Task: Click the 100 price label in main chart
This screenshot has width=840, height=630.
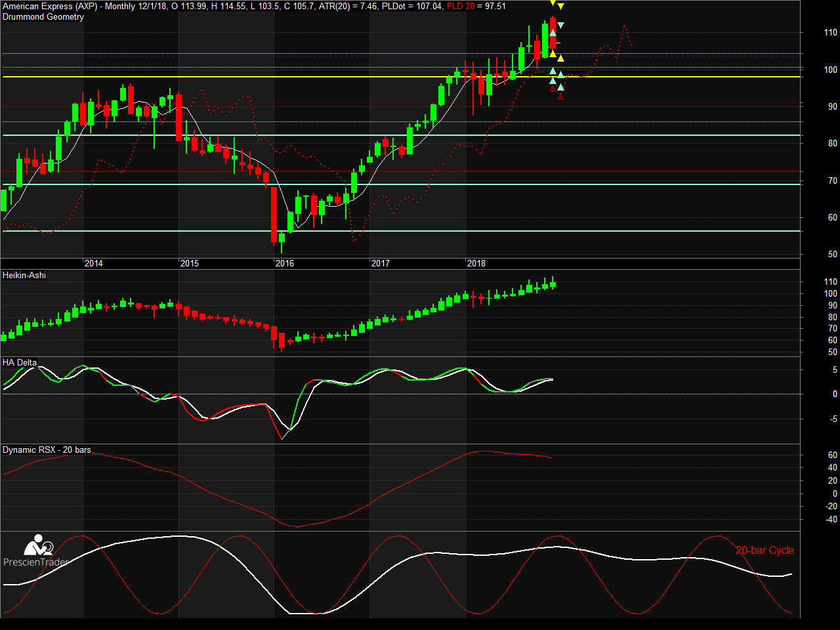Action: click(830, 70)
